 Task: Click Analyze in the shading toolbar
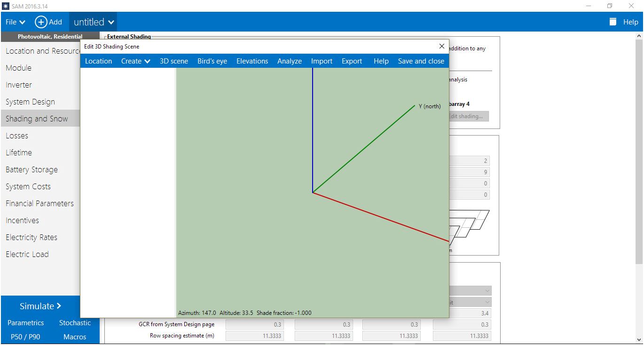[289, 61]
